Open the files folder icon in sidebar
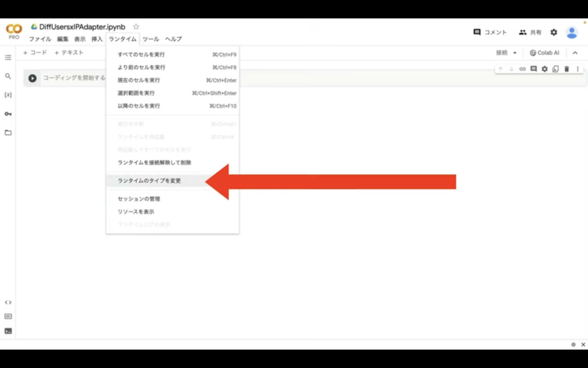 click(8, 133)
